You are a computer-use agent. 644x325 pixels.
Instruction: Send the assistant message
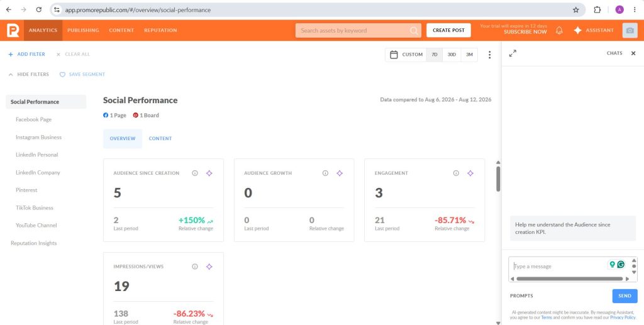[625, 296]
